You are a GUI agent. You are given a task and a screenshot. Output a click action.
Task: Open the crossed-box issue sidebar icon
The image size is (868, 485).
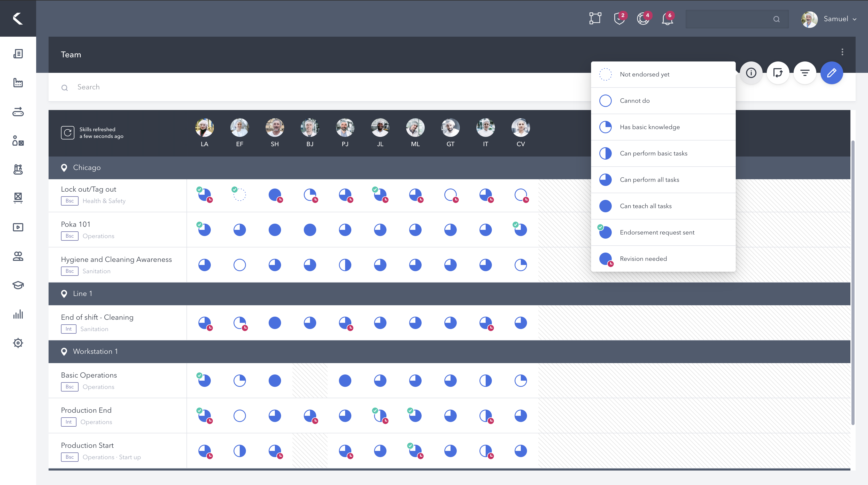pyautogui.click(x=18, y=198)
